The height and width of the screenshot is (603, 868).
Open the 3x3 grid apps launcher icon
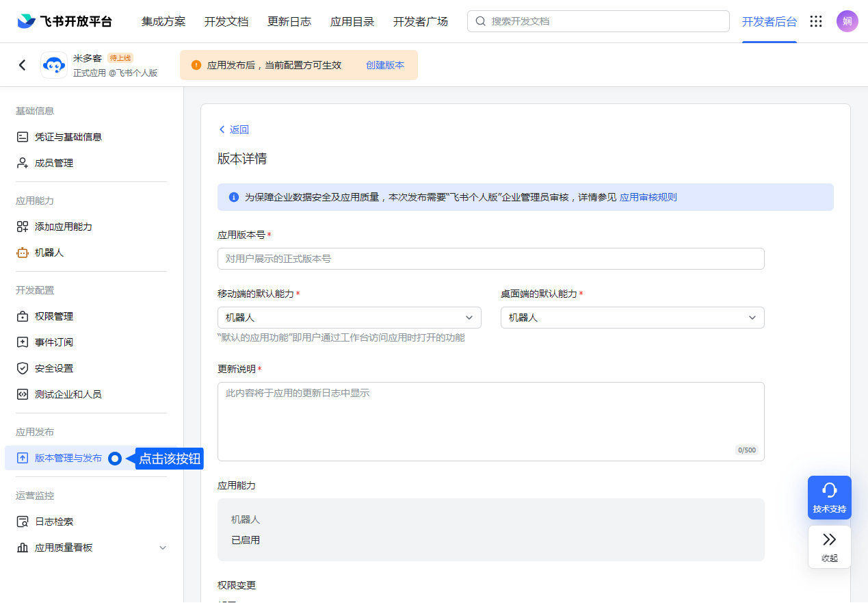[815, 21]
